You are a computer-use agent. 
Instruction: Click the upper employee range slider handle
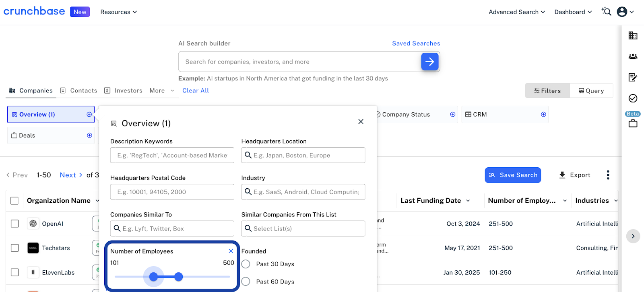[179, 277]
